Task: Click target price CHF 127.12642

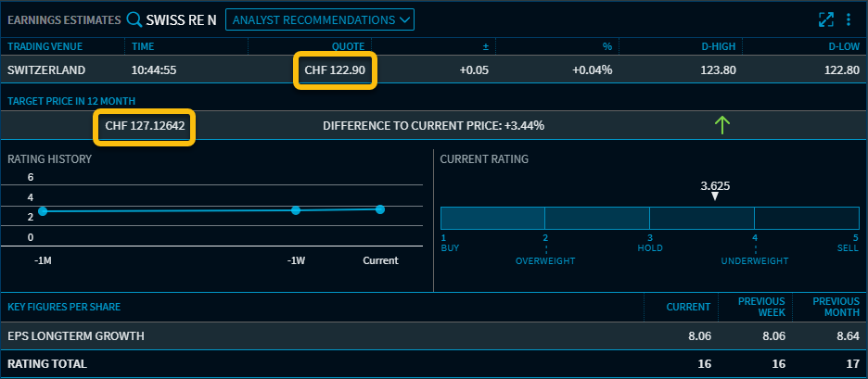Action: pyautogui.click(x=145, y=126)
